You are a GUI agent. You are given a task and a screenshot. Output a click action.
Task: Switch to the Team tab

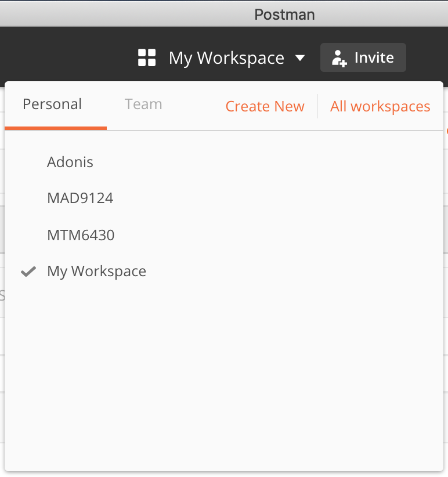pyautogui.click(x=143, y=104)
